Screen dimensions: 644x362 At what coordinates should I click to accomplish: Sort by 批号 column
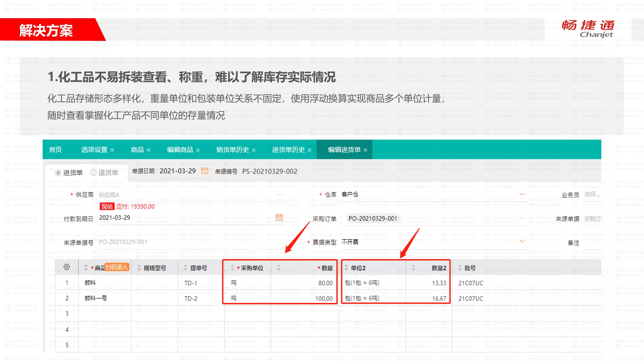(460, 268)
